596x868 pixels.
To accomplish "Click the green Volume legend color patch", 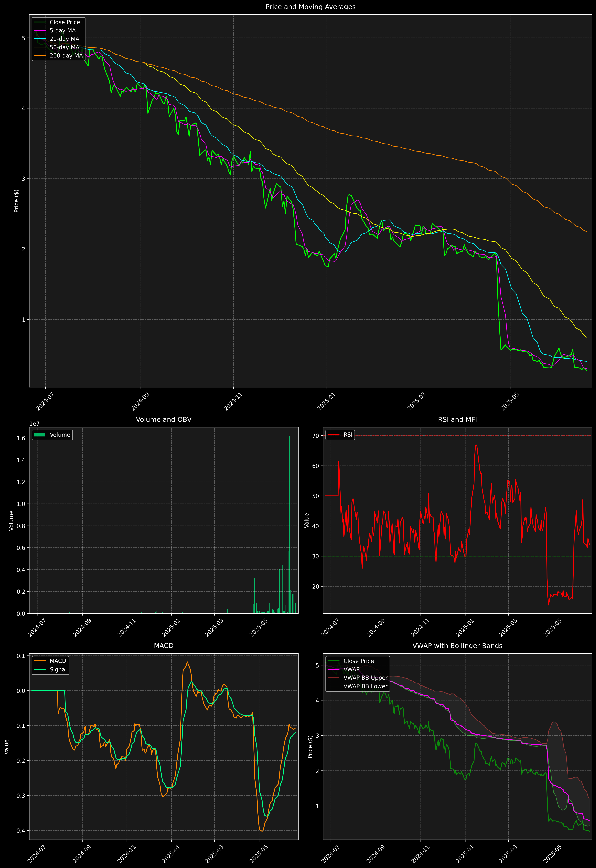I will point(40,435).
